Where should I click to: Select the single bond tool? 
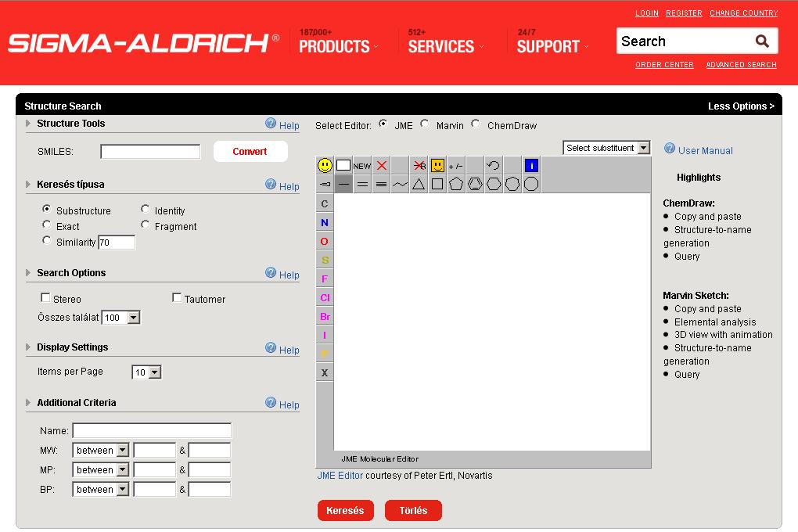tap(343, 185)
